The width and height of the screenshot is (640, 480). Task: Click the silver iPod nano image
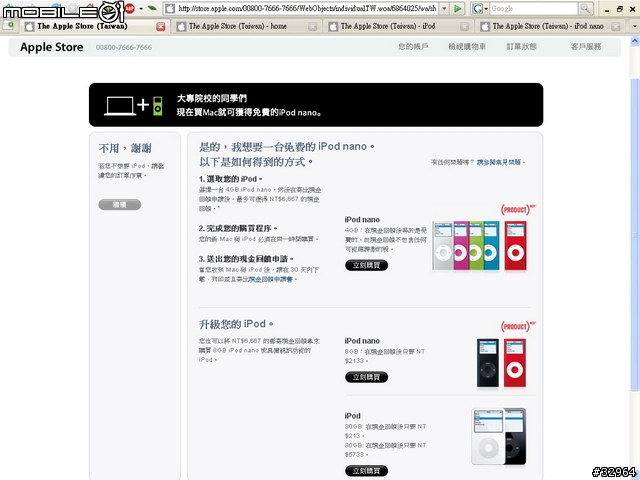443,246
